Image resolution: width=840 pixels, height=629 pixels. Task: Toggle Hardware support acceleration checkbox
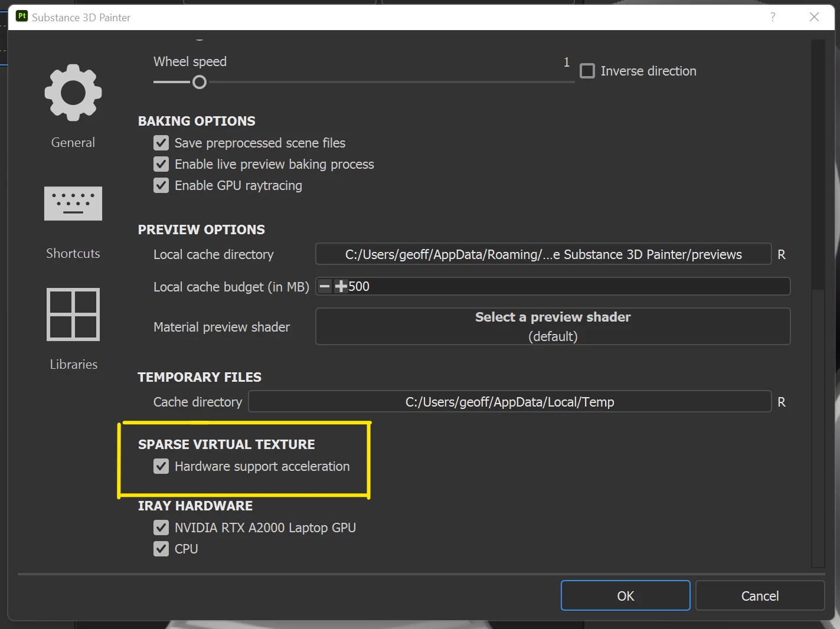(161, 466)
